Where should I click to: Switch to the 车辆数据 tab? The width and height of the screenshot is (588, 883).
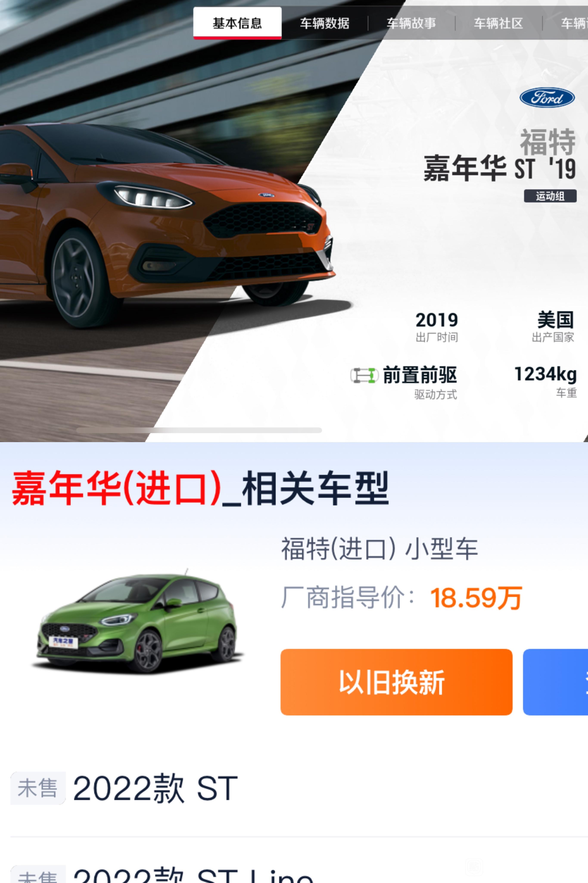click(324, 23)
